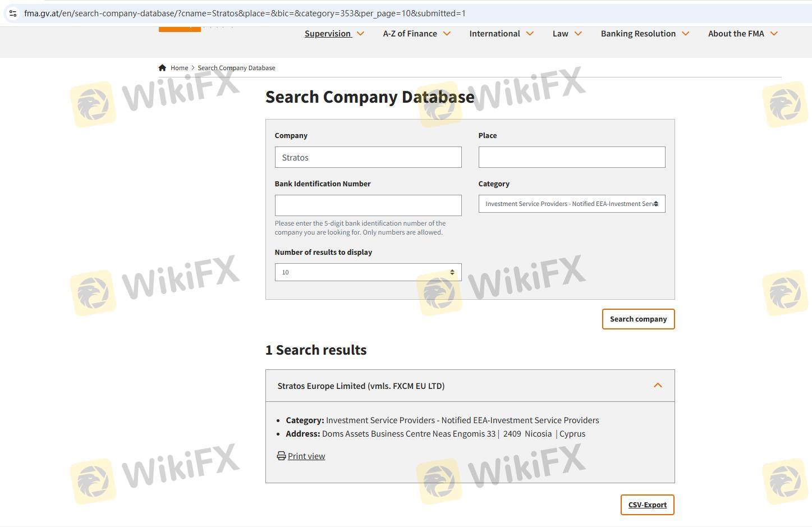Click the site info icon in address bar
Viewport: 812px width, 527px height.
(x=13, y=13)
